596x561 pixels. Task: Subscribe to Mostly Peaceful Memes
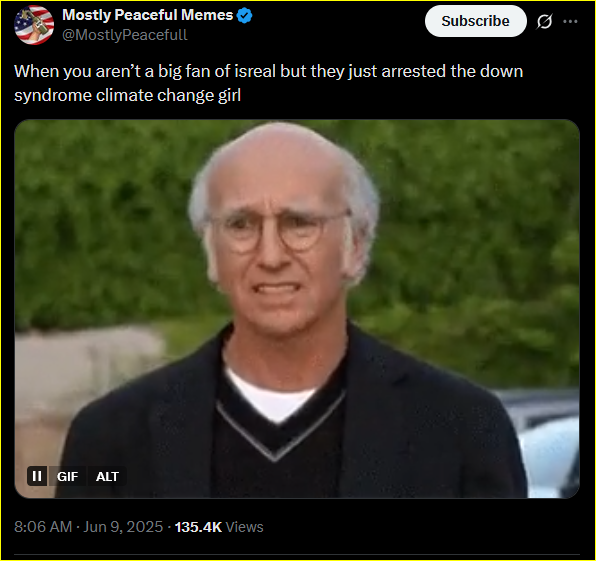[x=476, y=21]
